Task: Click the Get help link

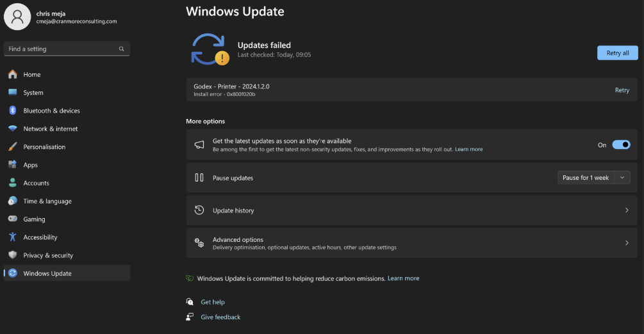Action: (x=213, y=301)
